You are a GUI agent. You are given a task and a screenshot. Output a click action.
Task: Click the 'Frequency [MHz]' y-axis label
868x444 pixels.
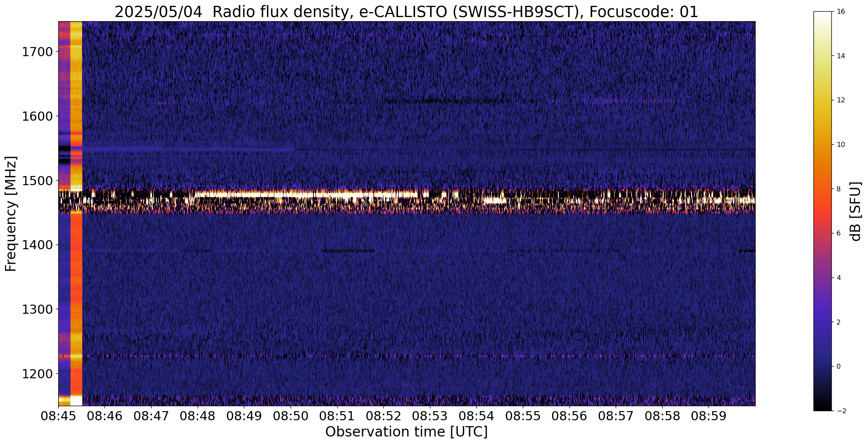[x=11, y=213]
